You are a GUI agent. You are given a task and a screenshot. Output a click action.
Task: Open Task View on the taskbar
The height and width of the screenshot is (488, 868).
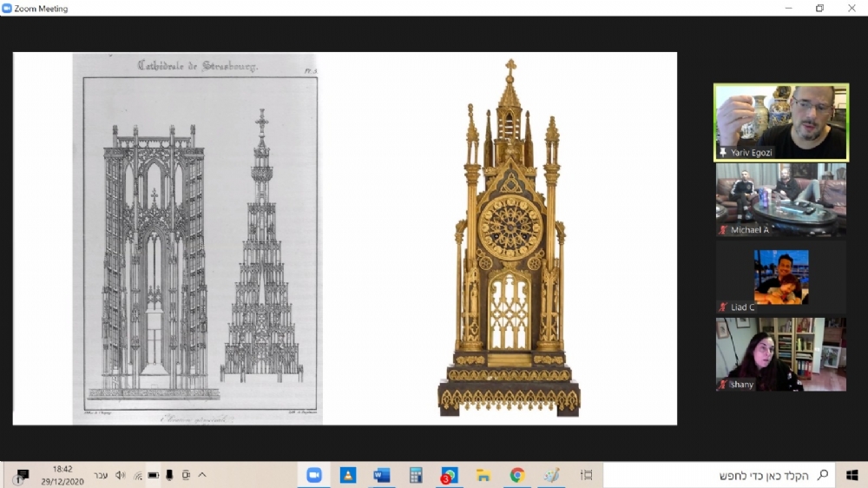[x=586, y=475]
